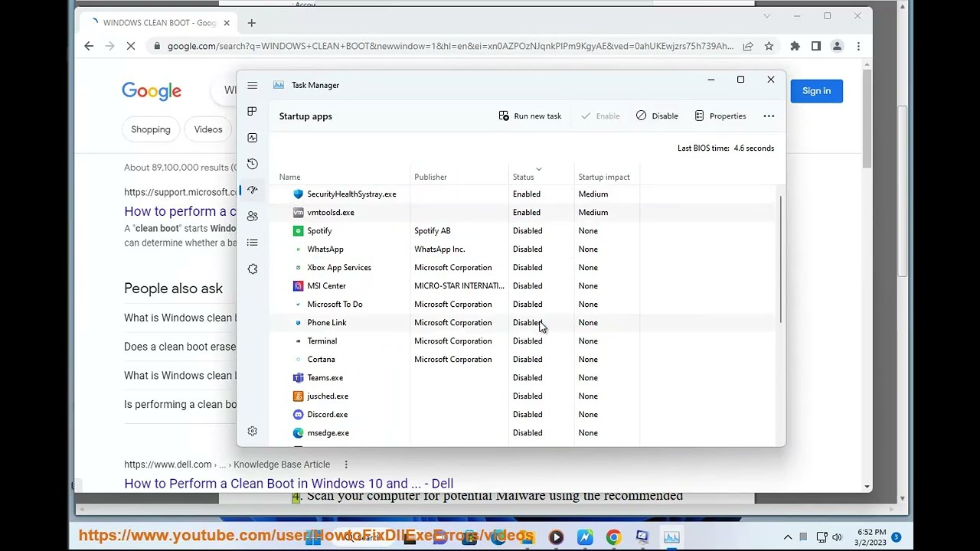
Task: Open Dell clean boot search result
Action: 289,484
